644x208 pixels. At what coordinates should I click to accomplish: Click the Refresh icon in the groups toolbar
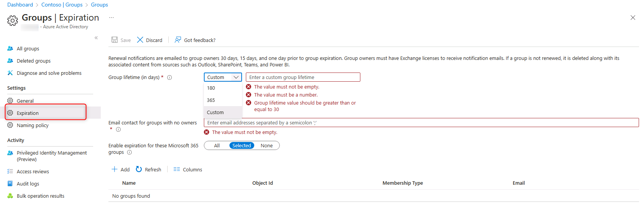(139, 169)
